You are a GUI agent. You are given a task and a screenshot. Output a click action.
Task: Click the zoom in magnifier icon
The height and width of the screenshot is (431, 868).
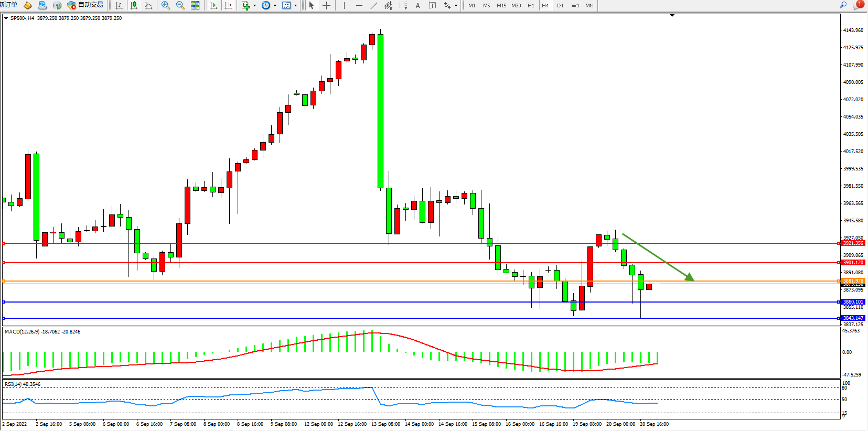click(166, 5)
